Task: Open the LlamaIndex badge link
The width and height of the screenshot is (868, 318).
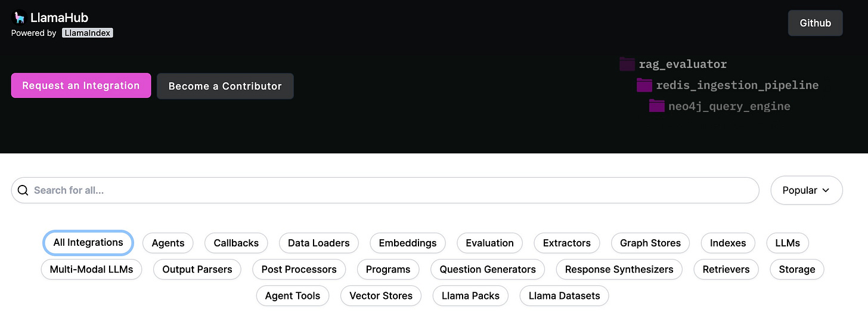Action: click(88, 33)
